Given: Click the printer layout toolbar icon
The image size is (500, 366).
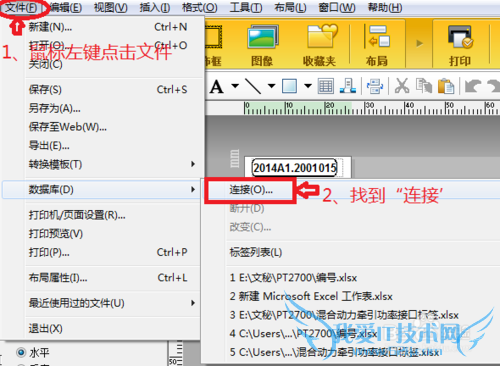Looking at the screenshot, I should (375, 86).
